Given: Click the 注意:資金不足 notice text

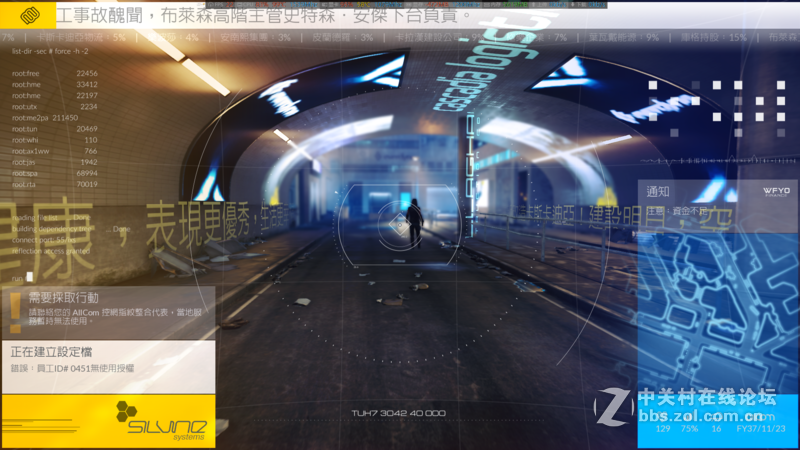Looking at the screenshot, I should (x=677, y=211).
